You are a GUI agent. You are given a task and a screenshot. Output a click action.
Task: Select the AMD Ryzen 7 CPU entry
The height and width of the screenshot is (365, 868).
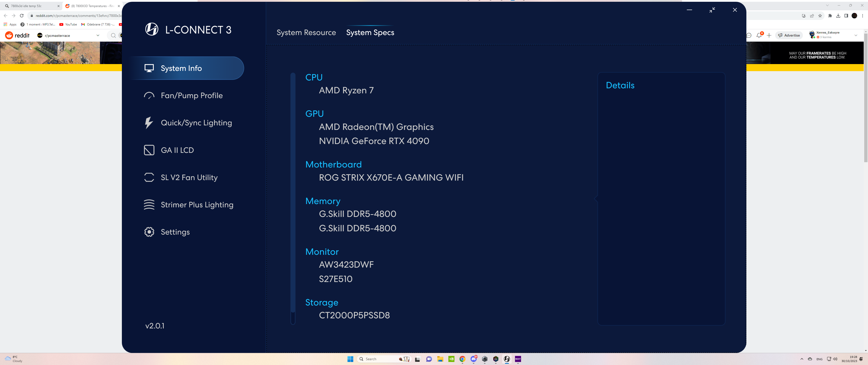346,90
